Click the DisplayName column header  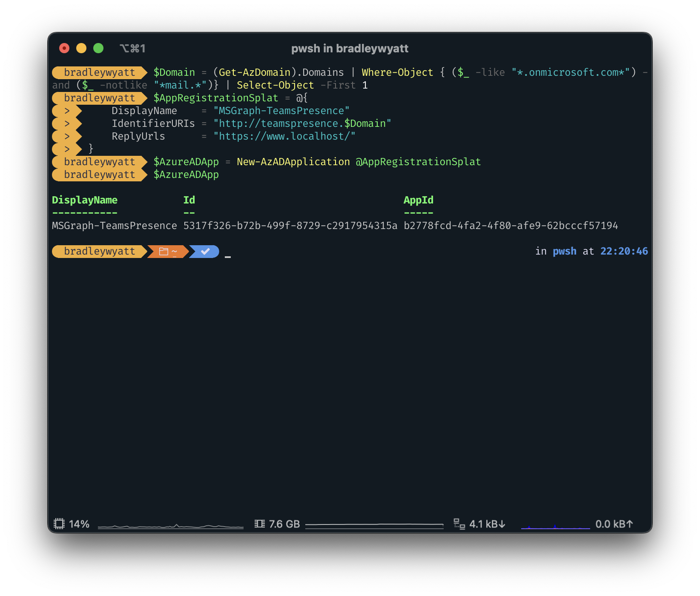pyautogui.click(x=85, y=200)
